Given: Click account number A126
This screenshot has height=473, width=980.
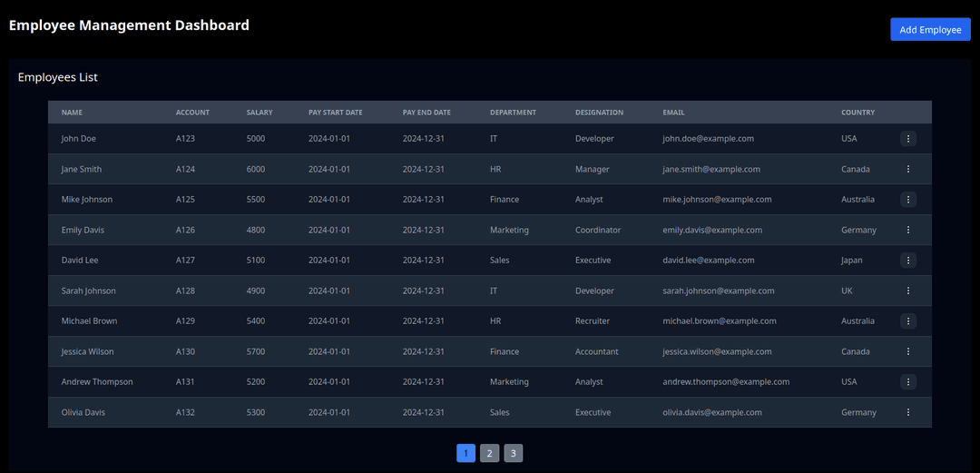Looking at the screenshot, I should [186, 230].
